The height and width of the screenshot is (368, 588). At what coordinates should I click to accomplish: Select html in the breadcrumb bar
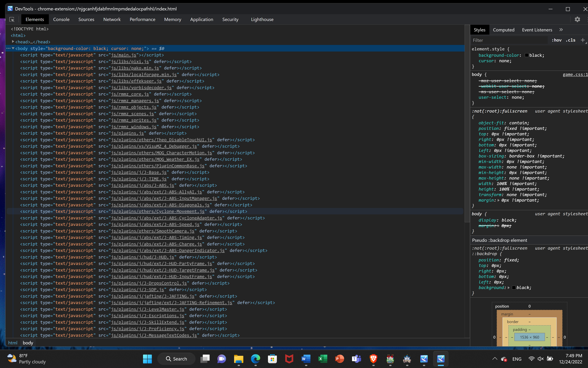[x=13, y=343]
